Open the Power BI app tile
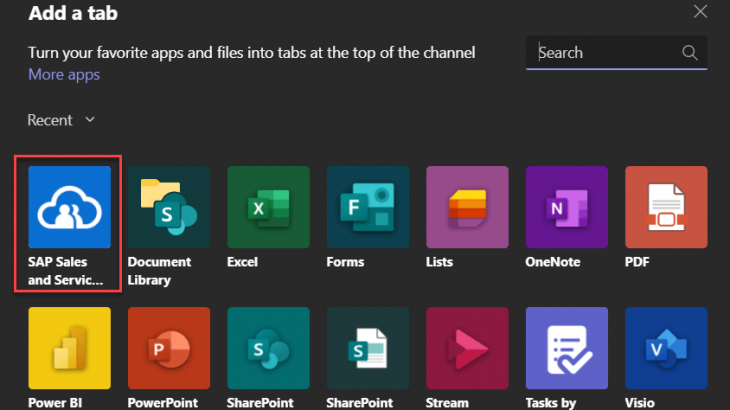Screen dimensions: 730x410 [69, 348]
